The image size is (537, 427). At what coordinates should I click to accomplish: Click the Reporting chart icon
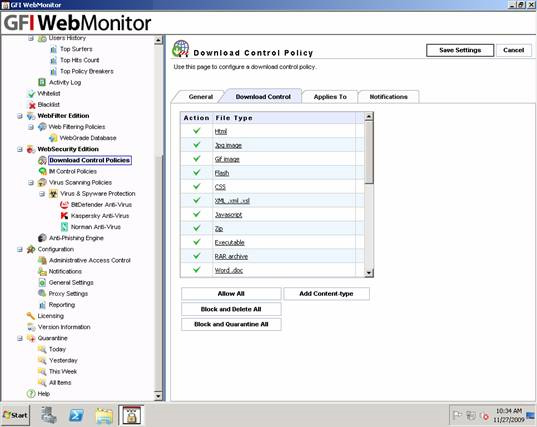[42, 305]
